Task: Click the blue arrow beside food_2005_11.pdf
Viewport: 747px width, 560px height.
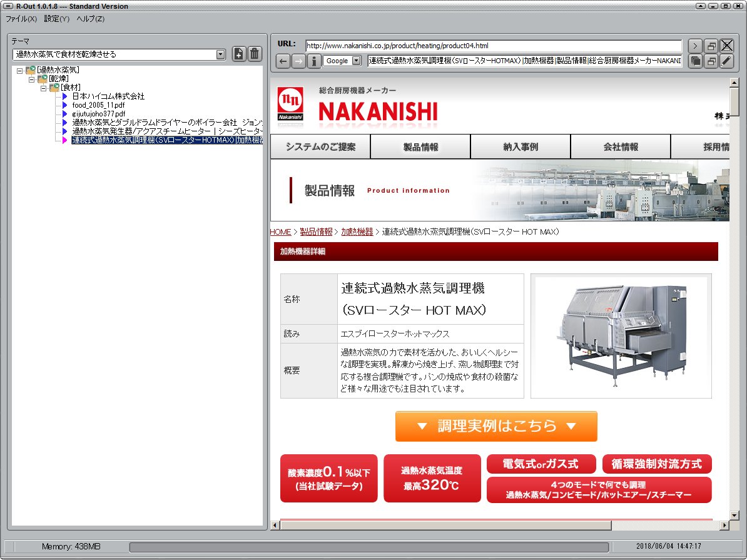Action: (65, 105)
